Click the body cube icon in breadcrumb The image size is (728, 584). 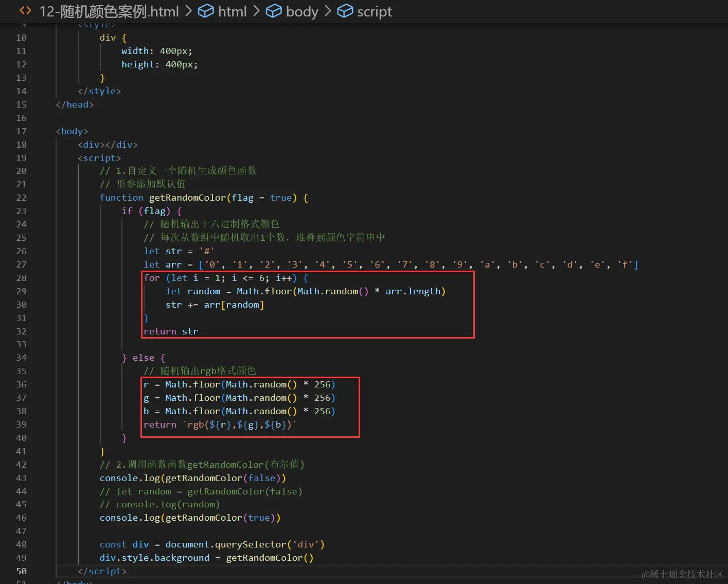[274, 11]
